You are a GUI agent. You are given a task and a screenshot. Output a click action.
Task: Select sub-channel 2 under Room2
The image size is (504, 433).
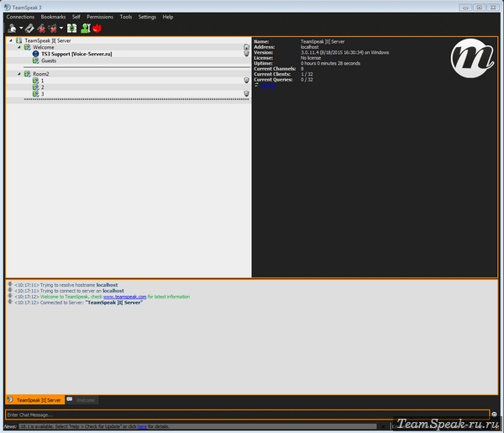tap(129, 87)
